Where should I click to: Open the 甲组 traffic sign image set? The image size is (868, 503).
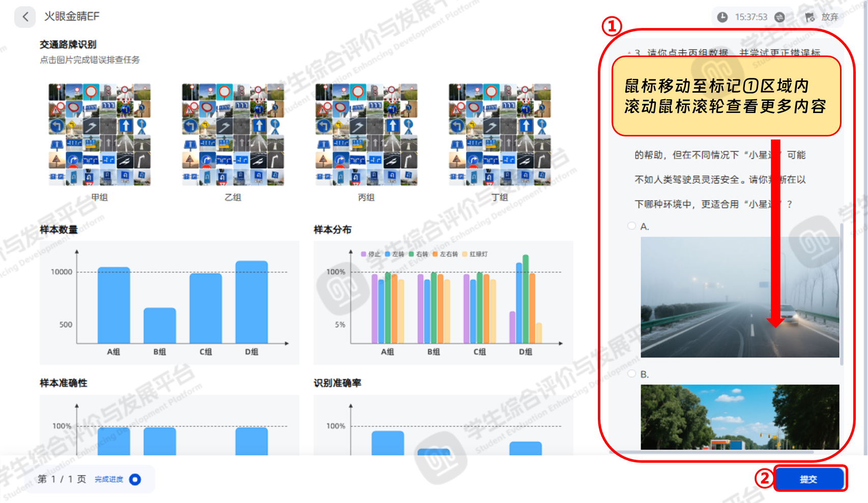coord(100,134)
